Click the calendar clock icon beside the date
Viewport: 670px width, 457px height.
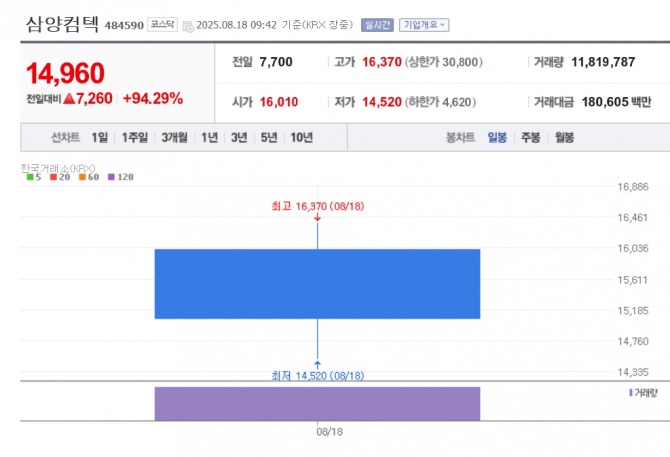(188, 26)
